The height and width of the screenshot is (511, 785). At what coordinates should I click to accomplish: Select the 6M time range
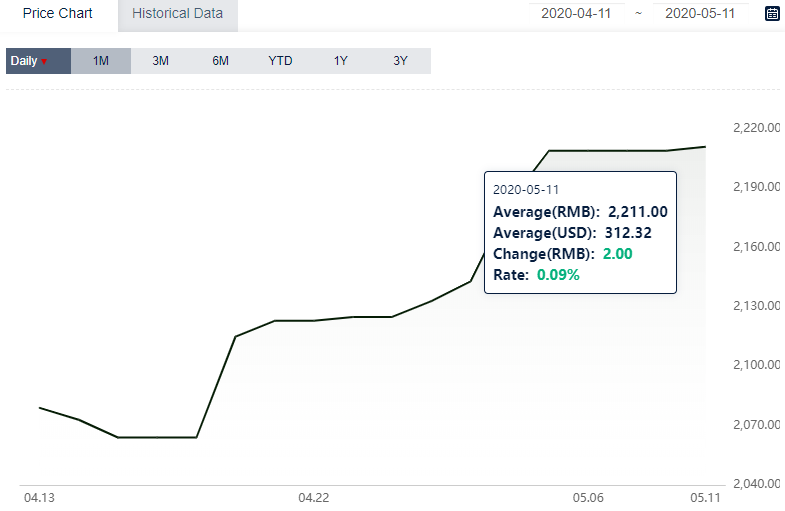point(220,61)
